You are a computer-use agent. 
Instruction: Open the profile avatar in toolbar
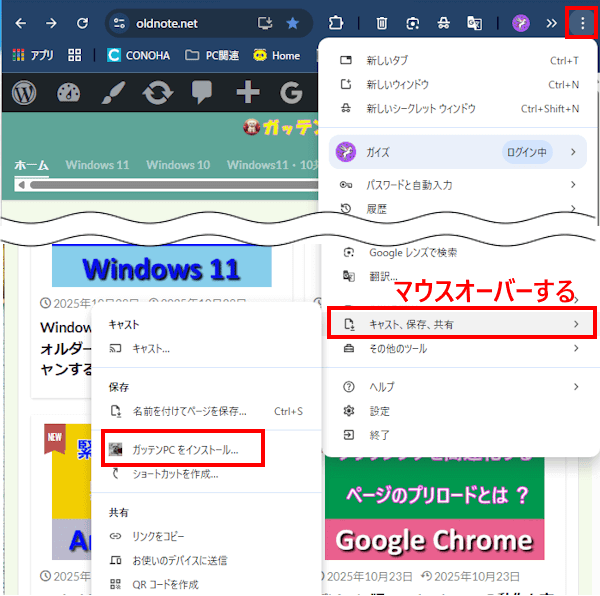521,23
